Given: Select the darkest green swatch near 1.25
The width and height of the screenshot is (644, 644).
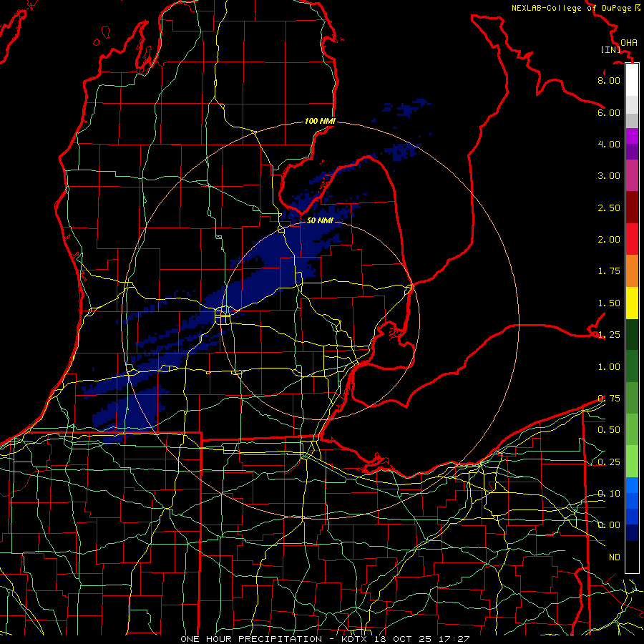Looking at the screenshot, I should click(632, 334).
